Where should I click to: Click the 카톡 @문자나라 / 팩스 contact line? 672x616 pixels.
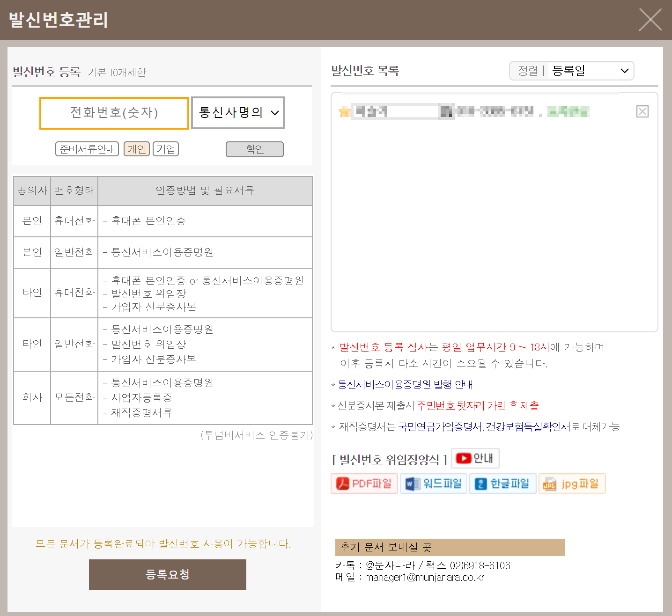click(x=423, y=565)
